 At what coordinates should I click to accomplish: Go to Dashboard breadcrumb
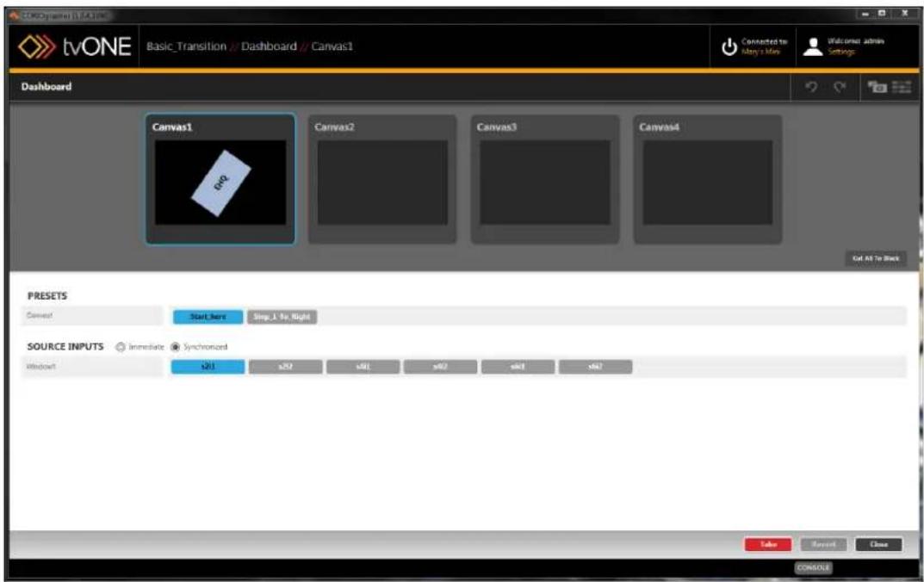(x=269, y=46)
